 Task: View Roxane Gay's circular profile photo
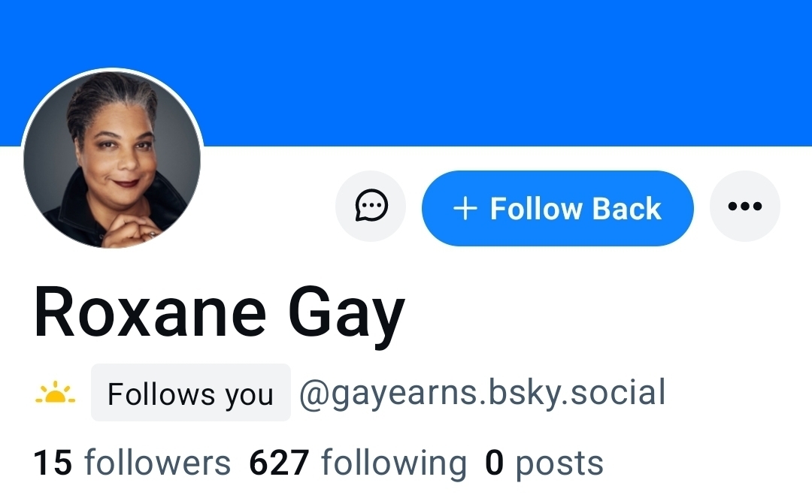click(x=113, y=159)
